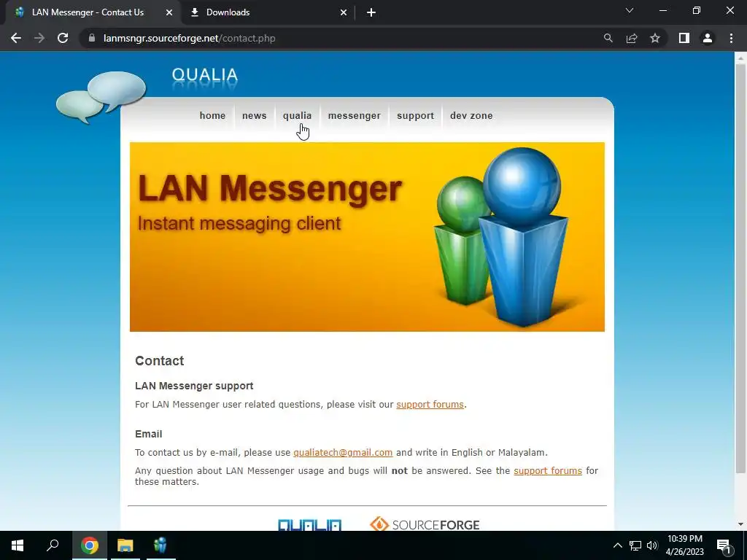Go back using the browser back arrow

click(x=16, y=38)
